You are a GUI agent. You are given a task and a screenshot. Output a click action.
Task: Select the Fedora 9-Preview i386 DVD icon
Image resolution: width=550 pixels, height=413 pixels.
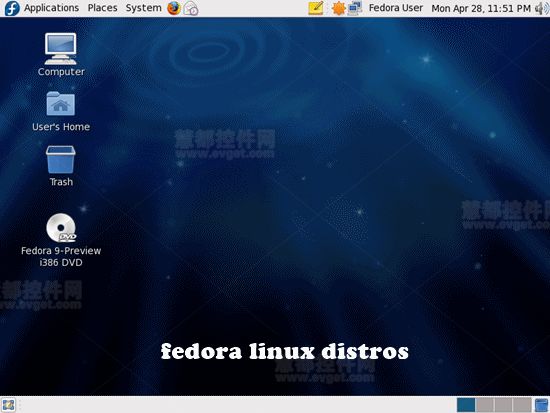point(61,240)
